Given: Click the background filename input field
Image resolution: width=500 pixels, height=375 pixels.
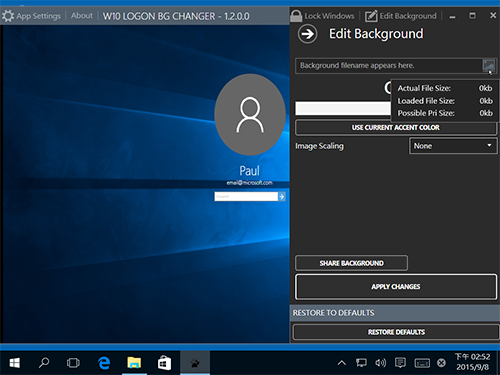Looking at the screenshot, I should pos(388,66).
